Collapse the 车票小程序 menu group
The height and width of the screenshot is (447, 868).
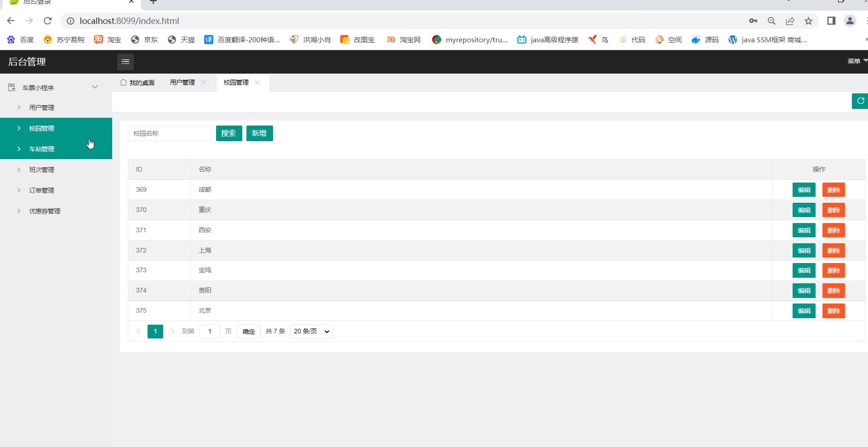click(56, 87)
